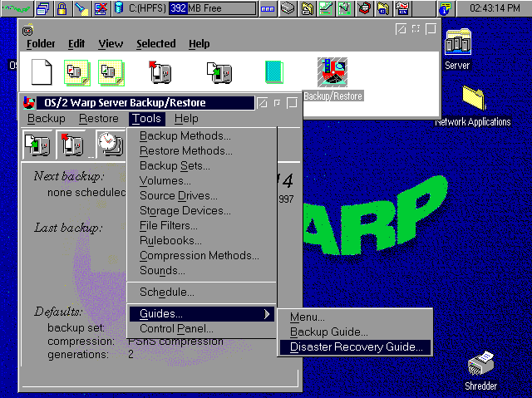Select Schedule in the Tools menu
This screenshot has width=532, height=398.
click(x=167, y=292)
